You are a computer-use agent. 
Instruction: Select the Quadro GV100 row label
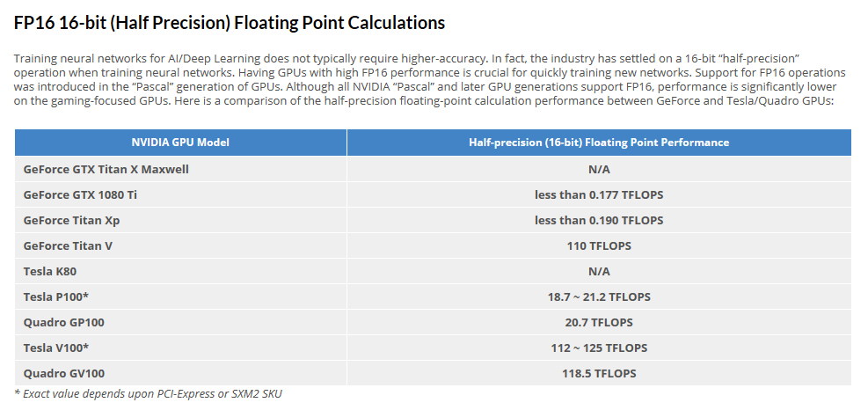tap(66, 373)
